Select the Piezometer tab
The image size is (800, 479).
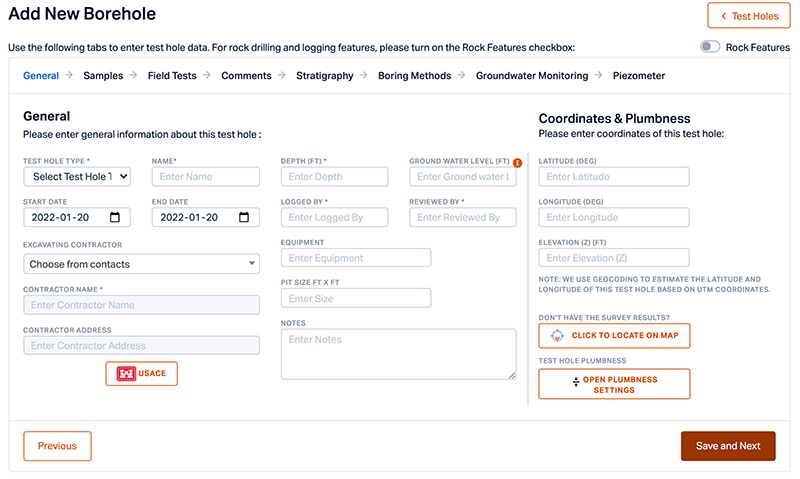click(639, 75)
